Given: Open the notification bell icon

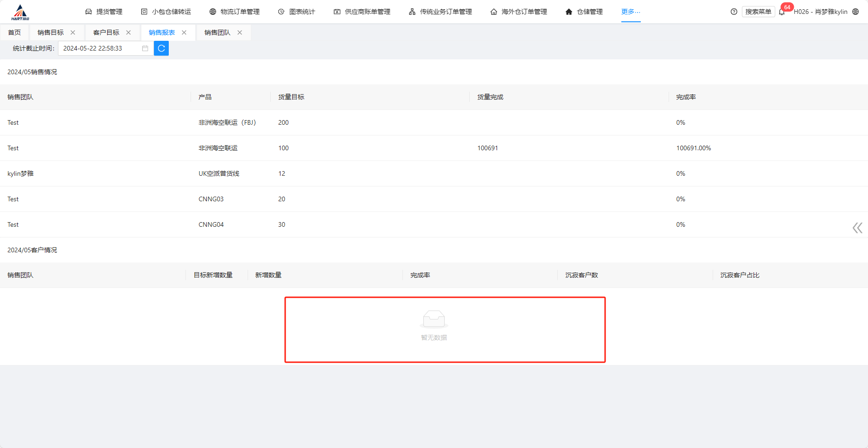Looking at the screenshot, I should [782, 12].
